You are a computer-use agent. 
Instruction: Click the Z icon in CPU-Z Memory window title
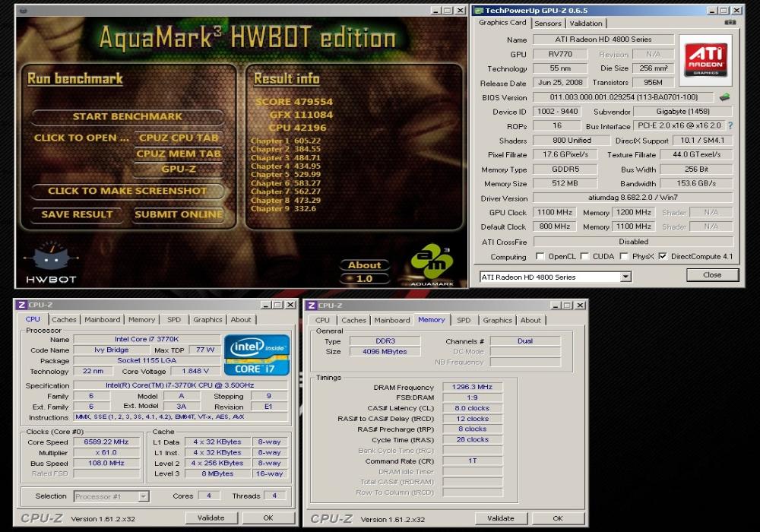[312, 306]
